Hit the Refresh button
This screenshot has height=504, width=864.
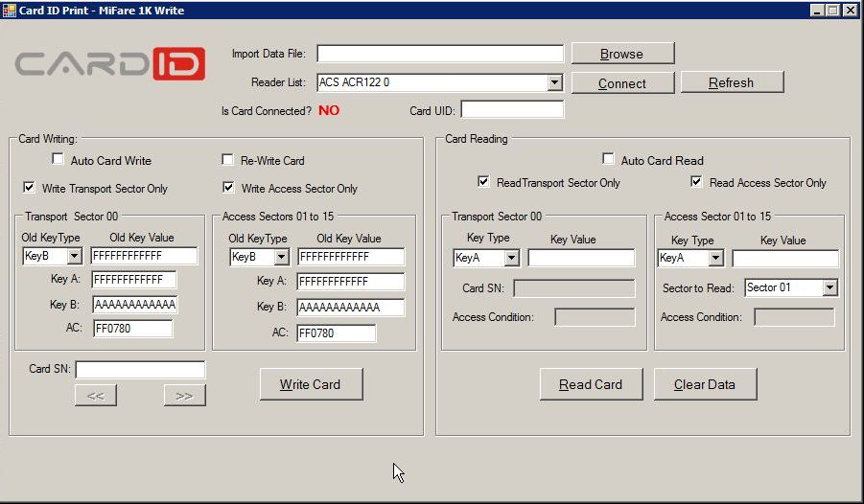[732, 82]
